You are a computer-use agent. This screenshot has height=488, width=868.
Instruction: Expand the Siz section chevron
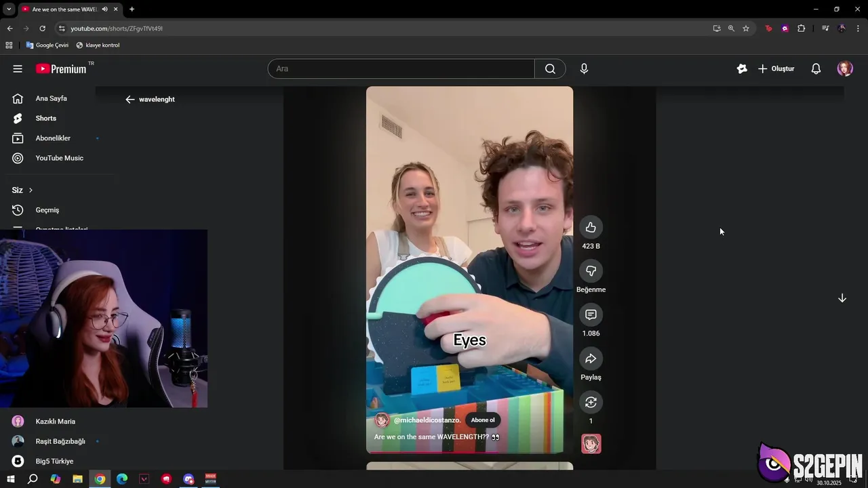tap(31, 190)
